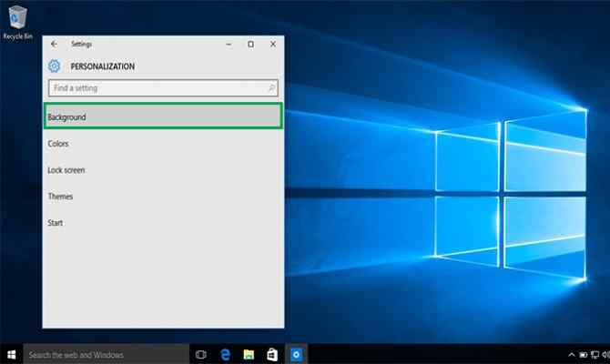Focus the Find a setting search box
Image resolution: width=610 pixels, height=364 pixels.
tap(163, 88)
